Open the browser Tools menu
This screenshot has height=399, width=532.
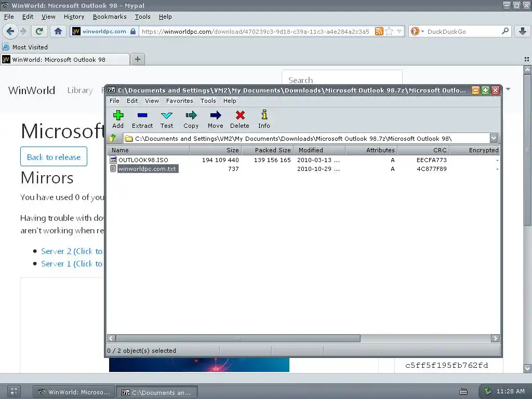tap(142, 17)
